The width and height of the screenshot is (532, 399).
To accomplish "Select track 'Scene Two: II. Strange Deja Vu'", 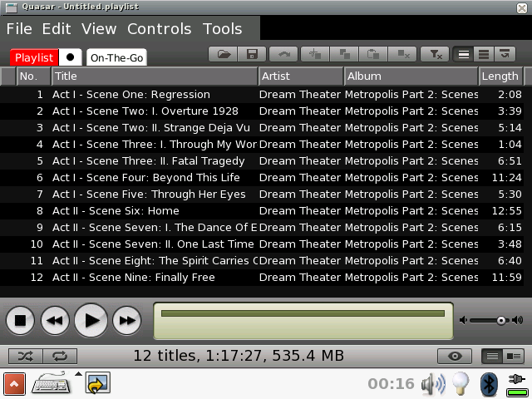I will (x=262, y=127).
